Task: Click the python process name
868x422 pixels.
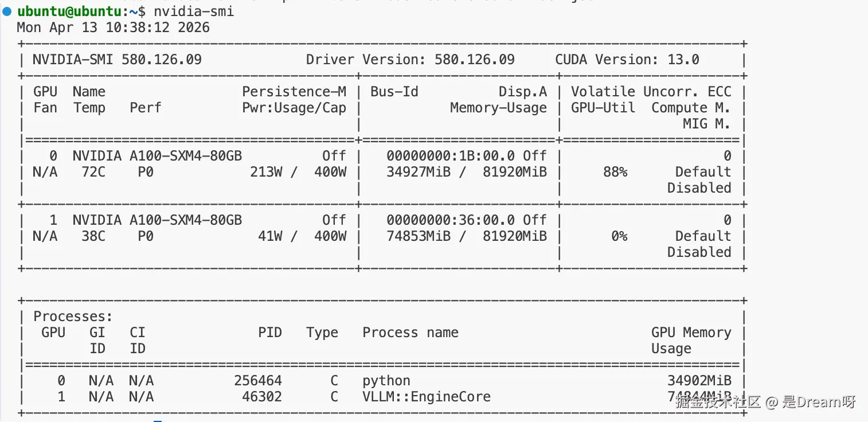Action: [x=386, y=381]
